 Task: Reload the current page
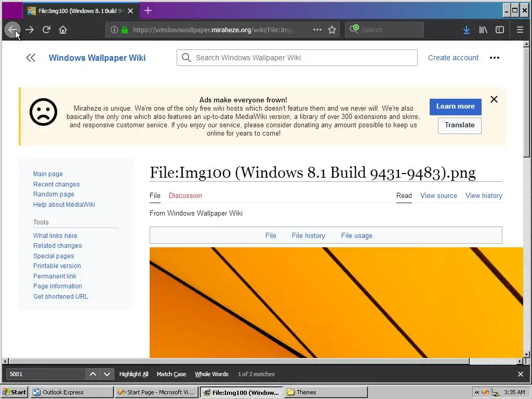[46, 30]
